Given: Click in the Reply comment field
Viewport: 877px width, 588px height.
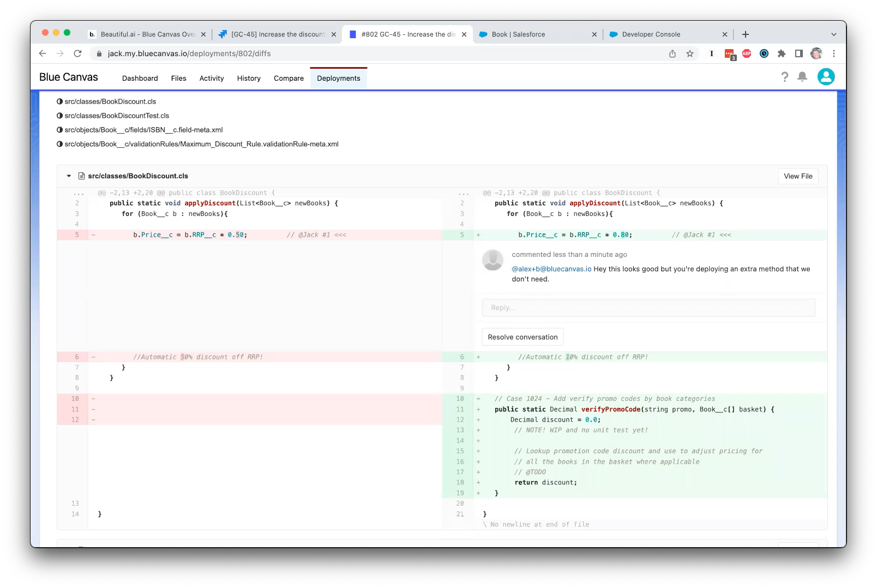Looking at the screenshot, I should coord(648,308).
